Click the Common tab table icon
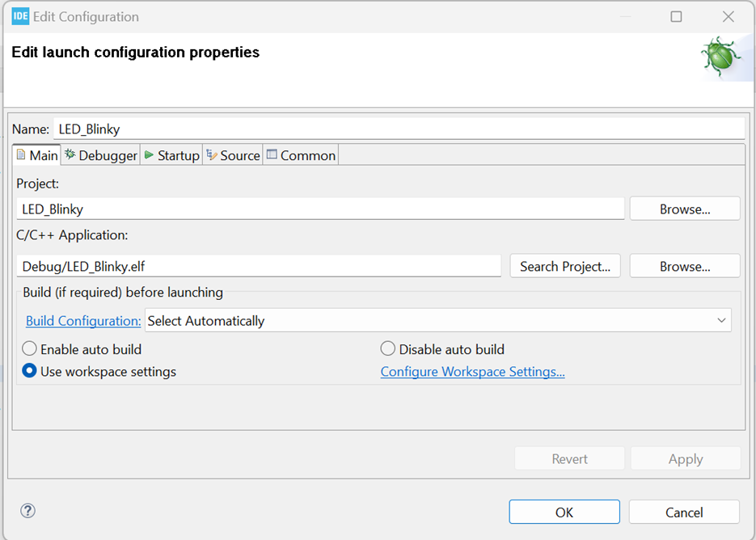 pos(272,154)
